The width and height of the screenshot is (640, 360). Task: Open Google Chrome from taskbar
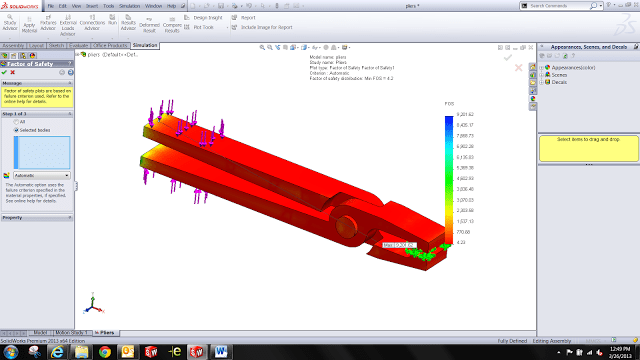[x=104, y=352]
